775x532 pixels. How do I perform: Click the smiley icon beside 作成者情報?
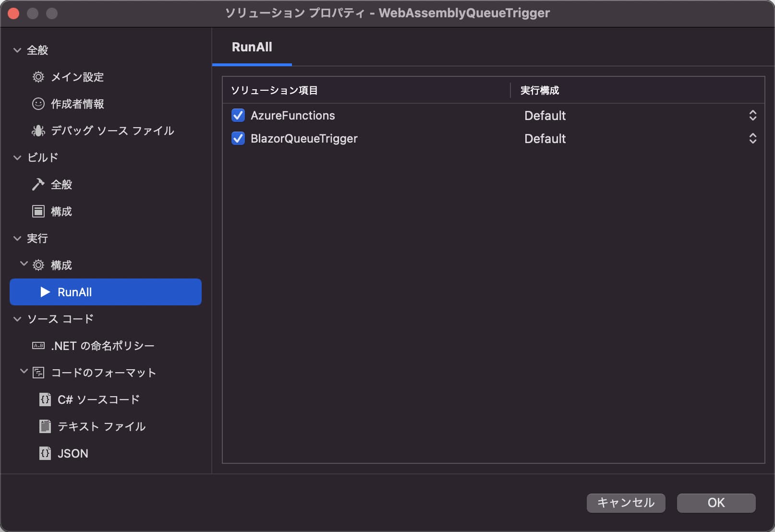tap(38, 104)
